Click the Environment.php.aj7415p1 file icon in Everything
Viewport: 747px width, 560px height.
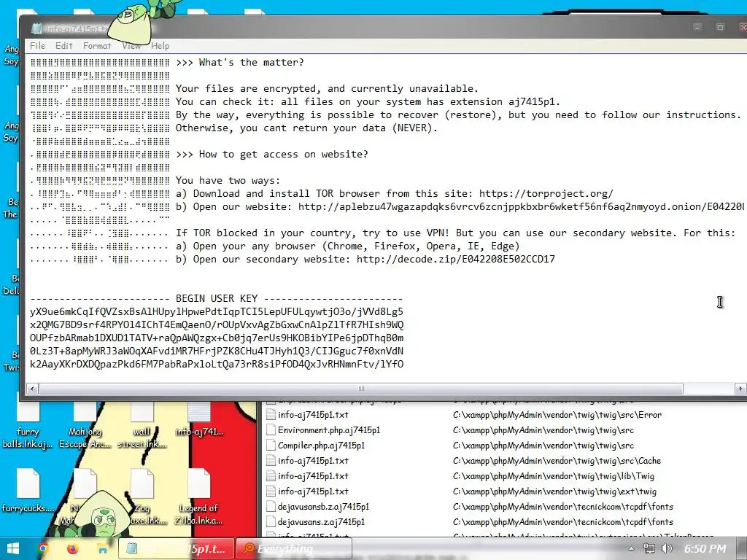coord(271,430)
